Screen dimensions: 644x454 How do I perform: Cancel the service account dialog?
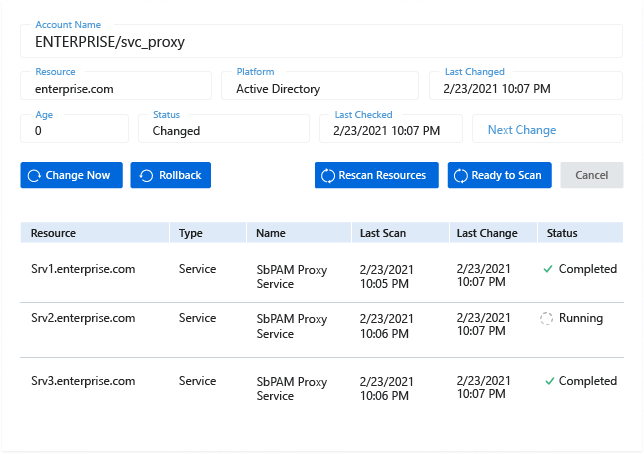(x=591, y=175)
